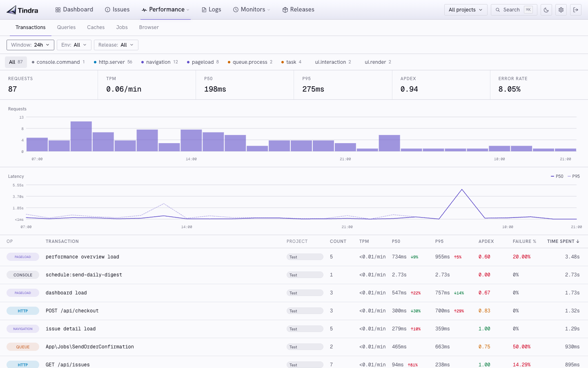Open settings gear icon
Viewport: 588px width, 368px height.
coord(561,10)
